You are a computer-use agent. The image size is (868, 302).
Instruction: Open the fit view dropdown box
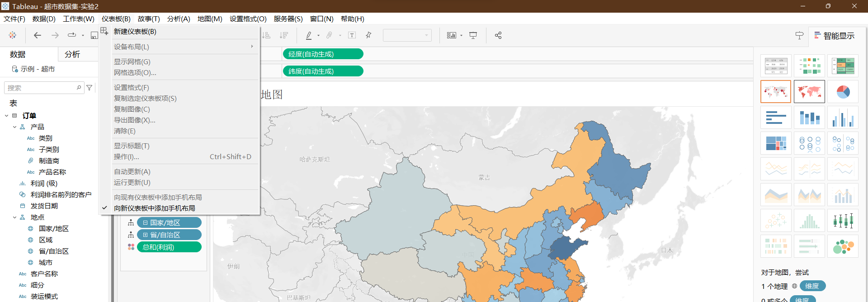pyautogui.click(x=407, y=35)
